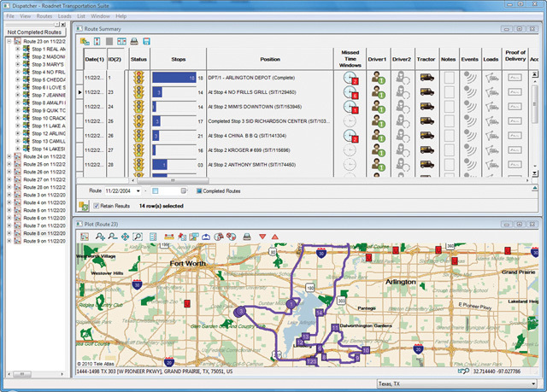Click traffic light status icon for route 23
Screen dimensions: 547x392
(138, 92)
